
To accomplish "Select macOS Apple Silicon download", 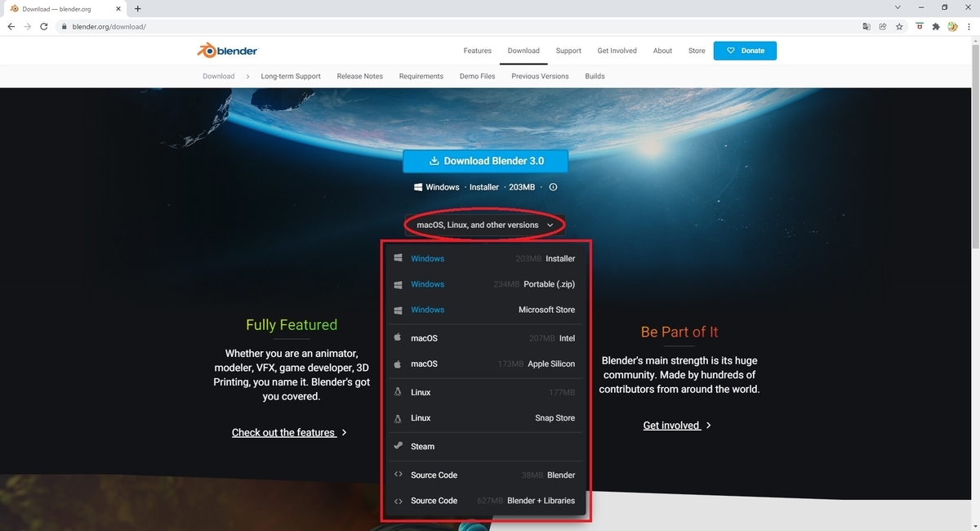I will pos(485,364).
